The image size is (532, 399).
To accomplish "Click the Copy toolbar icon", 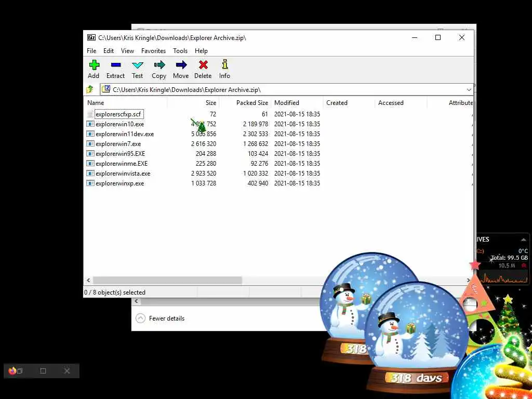I will 159,65.
